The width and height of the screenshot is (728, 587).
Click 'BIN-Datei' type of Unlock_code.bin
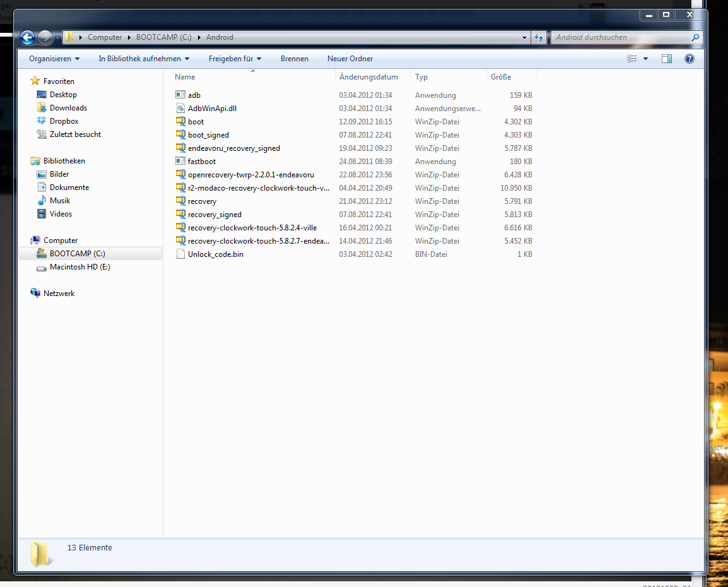tap(431, 254)
